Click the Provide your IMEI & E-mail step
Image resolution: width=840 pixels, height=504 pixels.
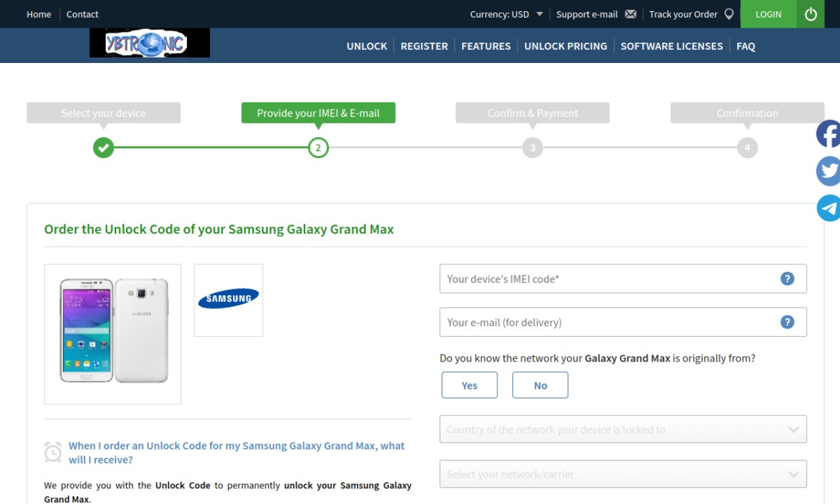click(318, 113)
